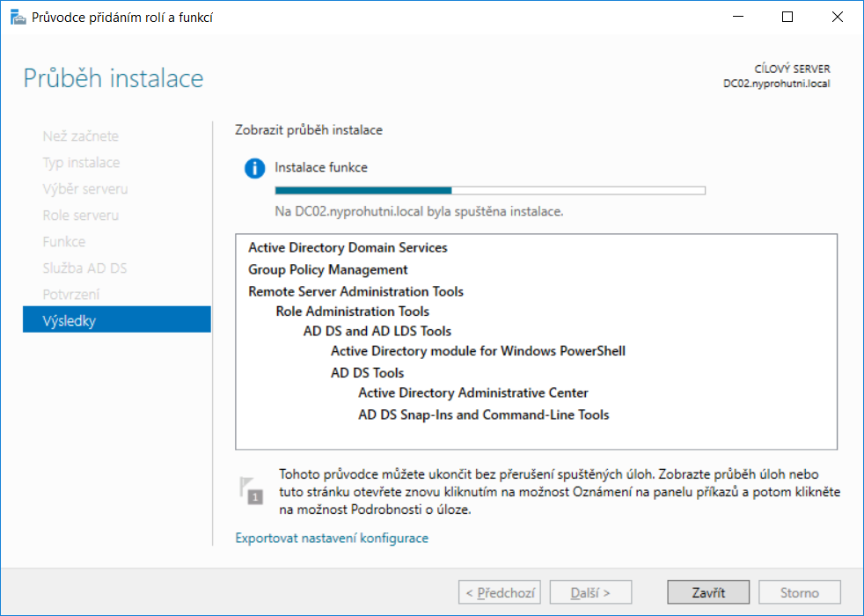Click the Další button

click(x=590, y=592)
